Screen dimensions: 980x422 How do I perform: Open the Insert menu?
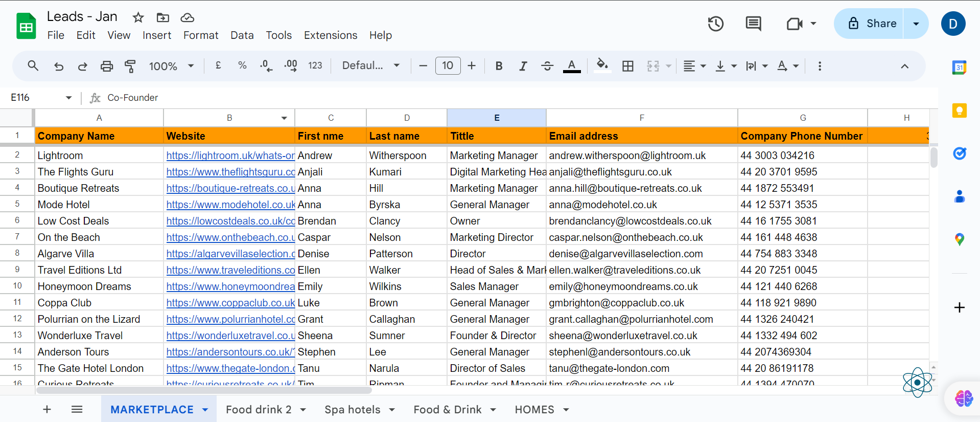pyautogui.click(x=157, y=35)
